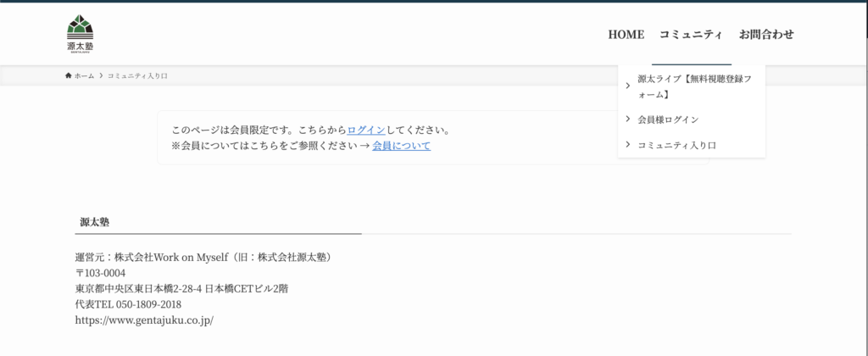Click the chevron beside 会員様ログイン submenu entry
This screenshot has width=868, height=356.
tap(627, 120)
